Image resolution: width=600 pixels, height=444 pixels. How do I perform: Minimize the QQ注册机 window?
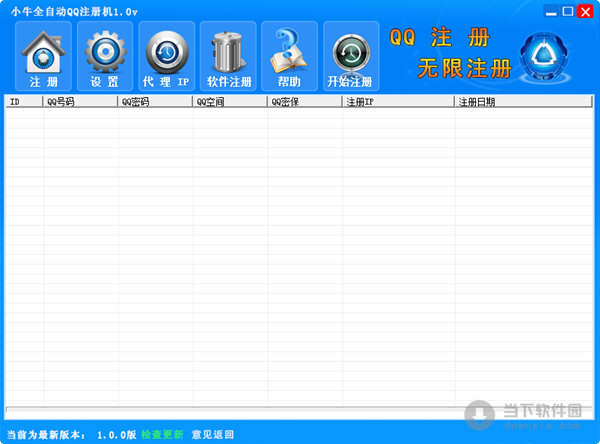click(551, 11)
